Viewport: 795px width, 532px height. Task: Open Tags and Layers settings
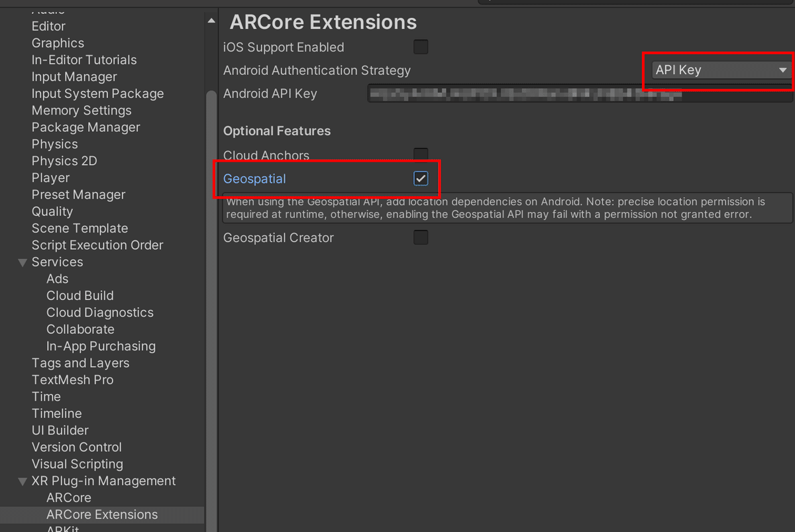pyautogui.click(x=80, y=362)
